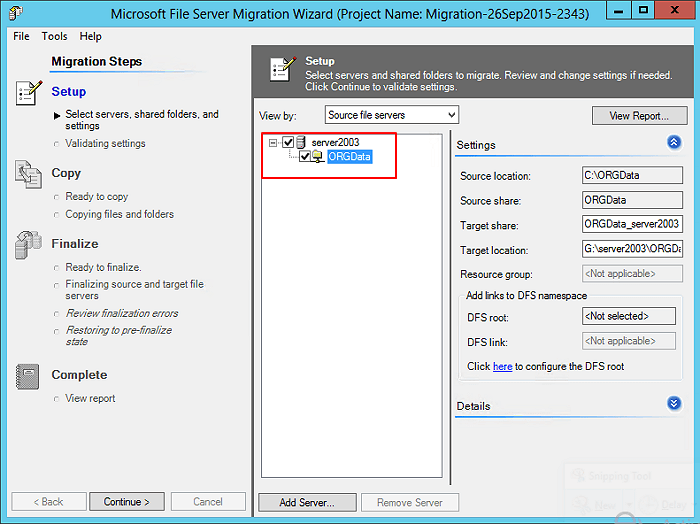
Task: Click the 'here' link to configure DFS root
Action: pyautogui.click(x=502, y=367)
